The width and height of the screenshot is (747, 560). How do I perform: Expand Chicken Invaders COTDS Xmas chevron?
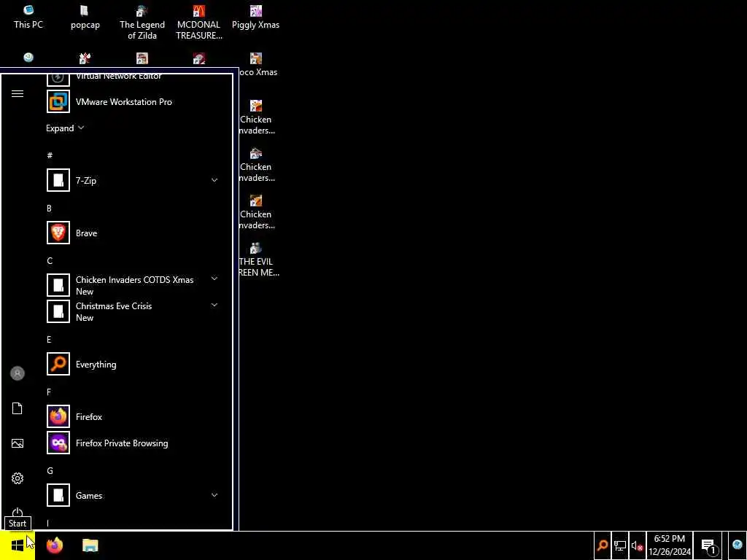[214, 279]
